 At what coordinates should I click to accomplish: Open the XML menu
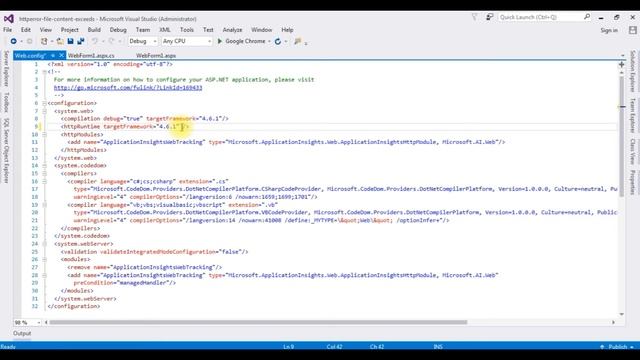(165, 30)
